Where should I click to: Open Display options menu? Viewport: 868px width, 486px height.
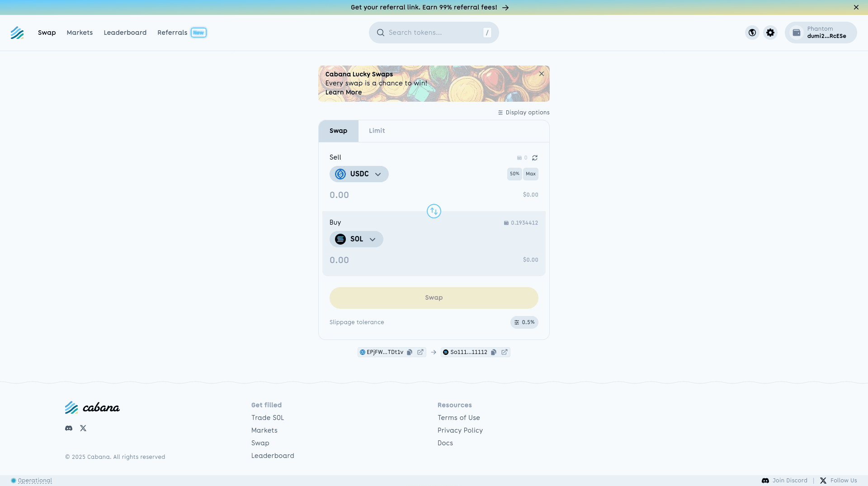point(524,113)
